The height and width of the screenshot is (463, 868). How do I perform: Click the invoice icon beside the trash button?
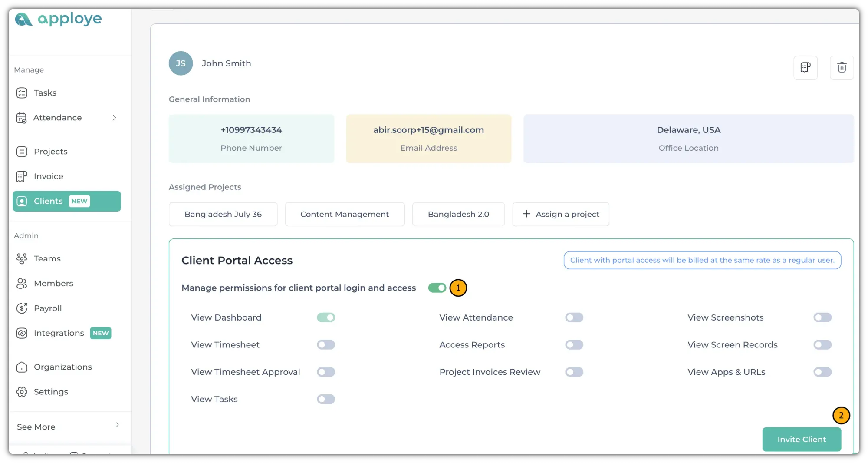tap(806, 68)
